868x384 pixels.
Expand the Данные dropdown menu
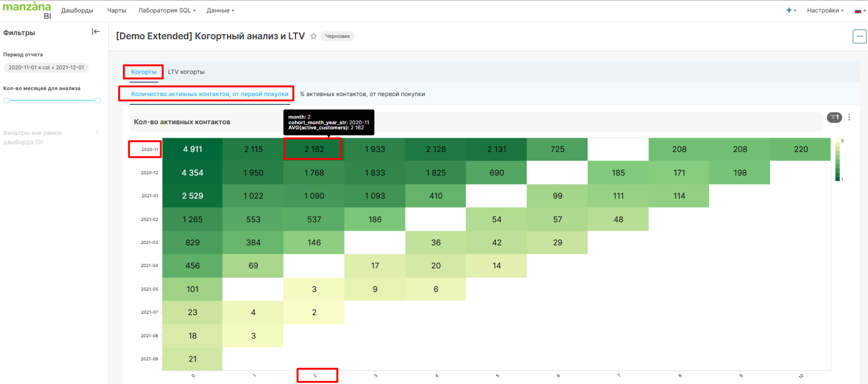220,10
